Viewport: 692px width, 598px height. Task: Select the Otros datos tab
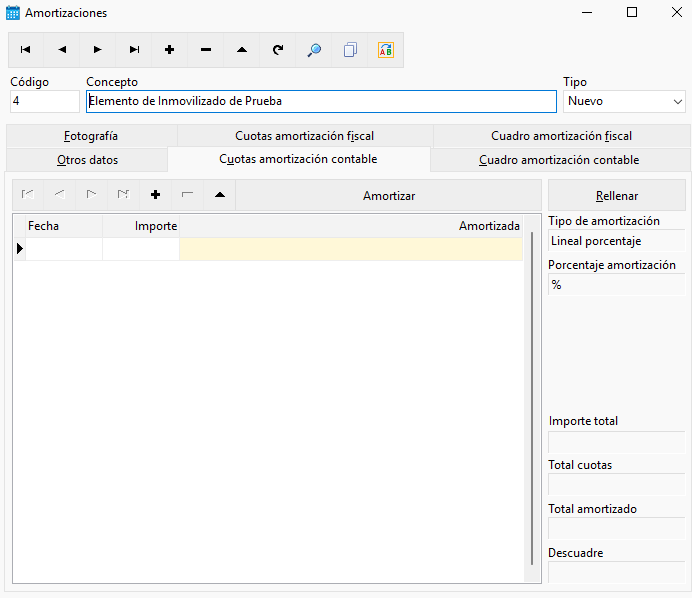tap(87, 160)
